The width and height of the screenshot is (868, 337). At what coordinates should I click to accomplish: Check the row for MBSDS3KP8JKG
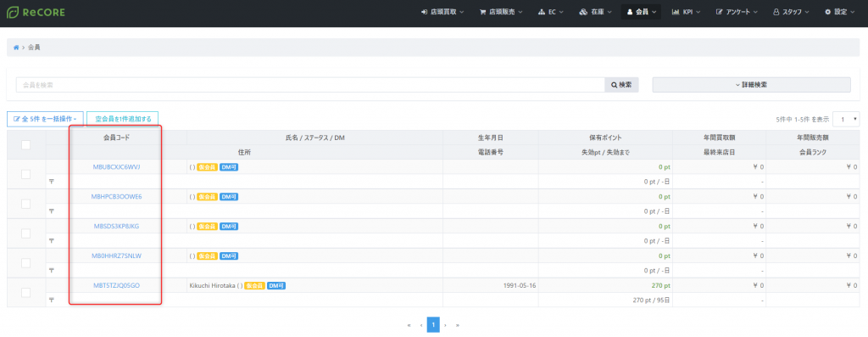[x=26, y=233]
